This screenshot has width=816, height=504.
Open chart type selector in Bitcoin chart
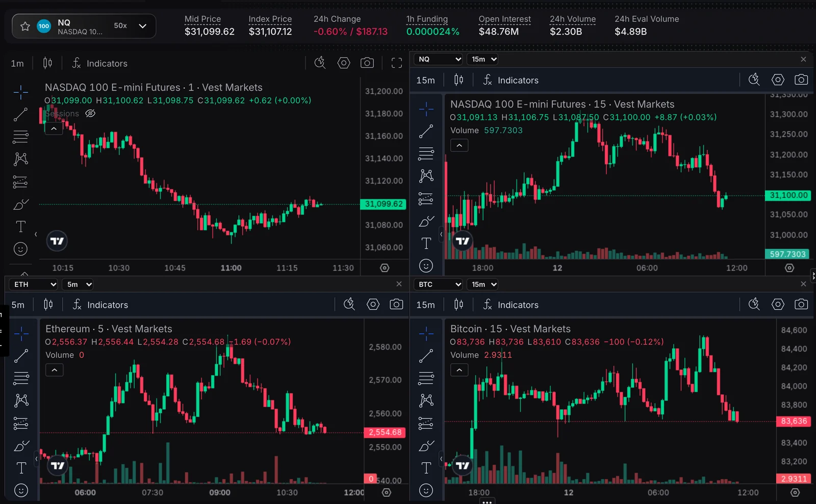tap(458, 305)
